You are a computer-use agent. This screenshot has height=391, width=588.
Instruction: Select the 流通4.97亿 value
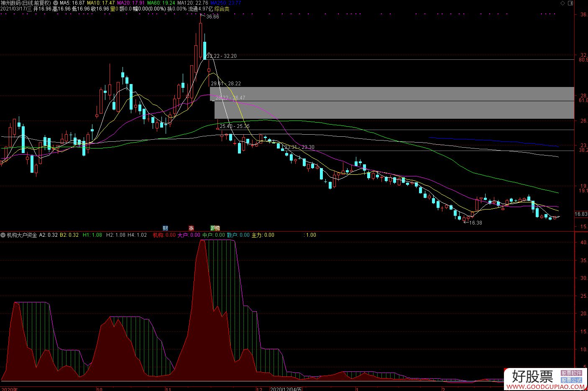point(200,9)
